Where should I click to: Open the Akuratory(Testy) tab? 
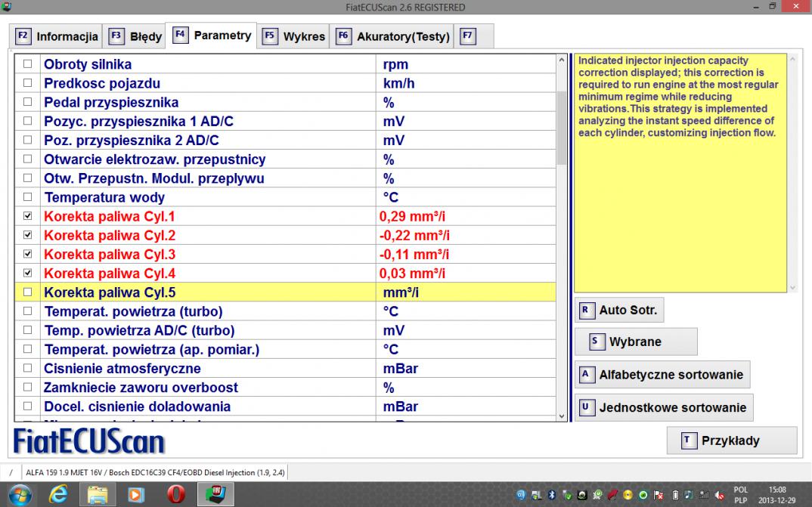pos(392,36)
